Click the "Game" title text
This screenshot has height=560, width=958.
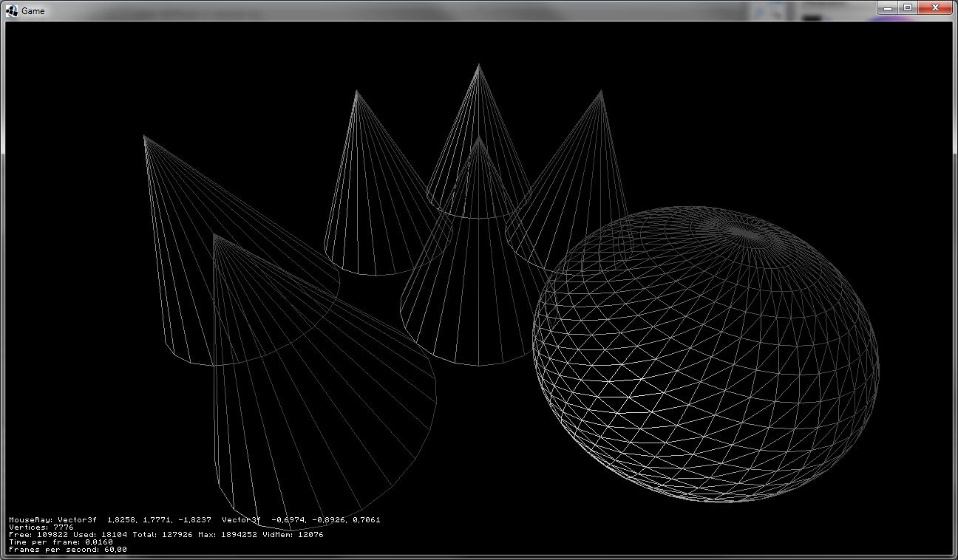33,11
